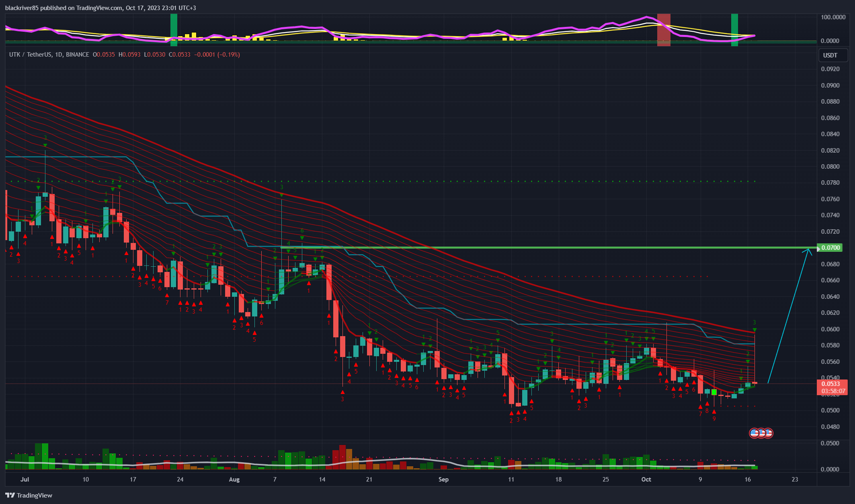Viewport: 855px width, 504px height.
Task: Click the 0.0900 price axis label
Action: point(830,85)
